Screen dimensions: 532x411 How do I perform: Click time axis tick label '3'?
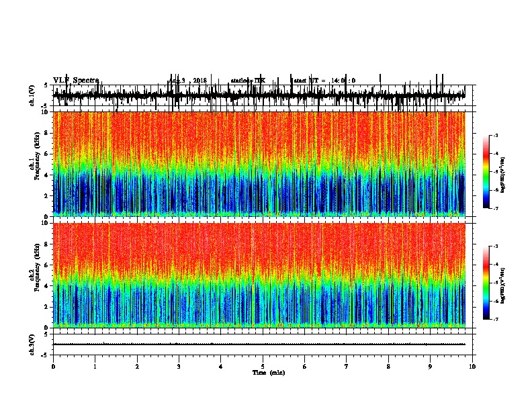179,367
